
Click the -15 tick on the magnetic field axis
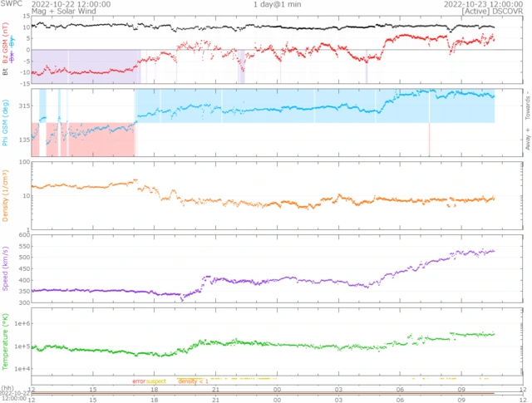coord(26,83)
